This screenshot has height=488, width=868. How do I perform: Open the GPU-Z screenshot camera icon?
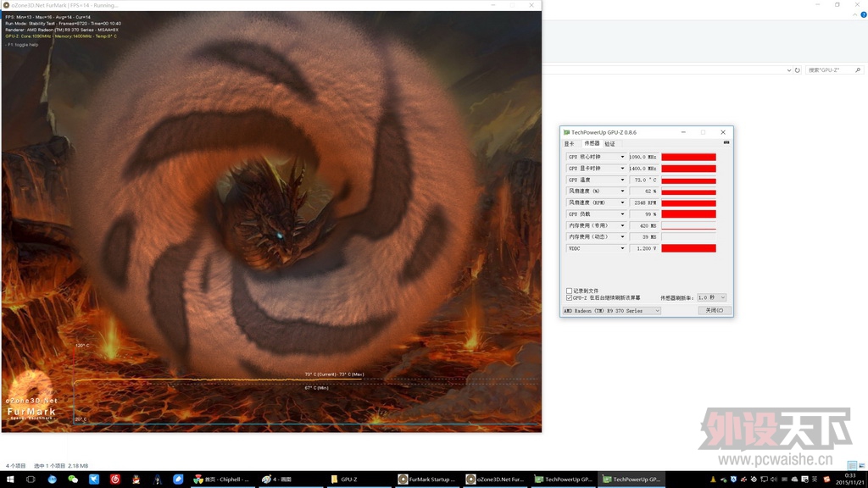point(726,142)
